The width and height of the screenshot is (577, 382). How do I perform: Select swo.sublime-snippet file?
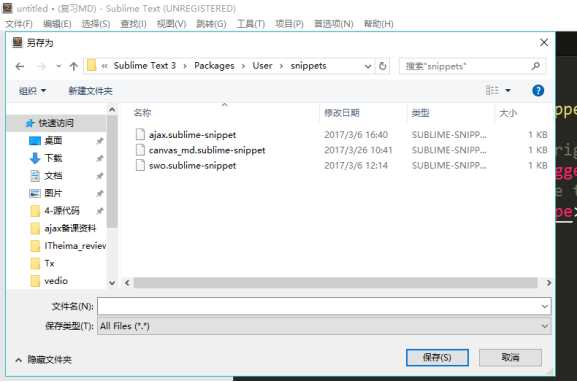(x=192, y=166)
